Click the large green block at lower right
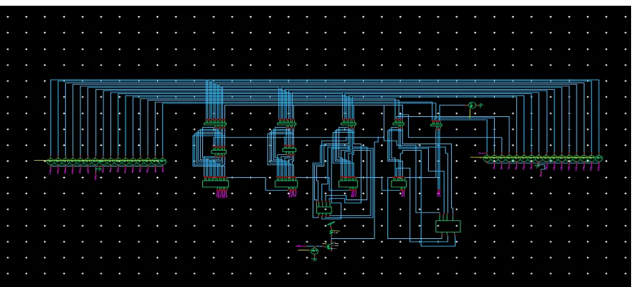 click(448, 227)
